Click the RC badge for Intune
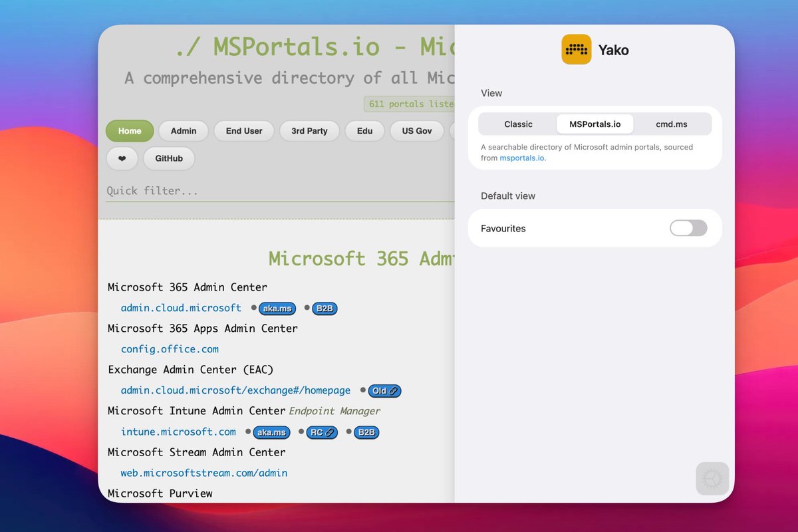Viewport: 798px width, 532px height. 322,432
